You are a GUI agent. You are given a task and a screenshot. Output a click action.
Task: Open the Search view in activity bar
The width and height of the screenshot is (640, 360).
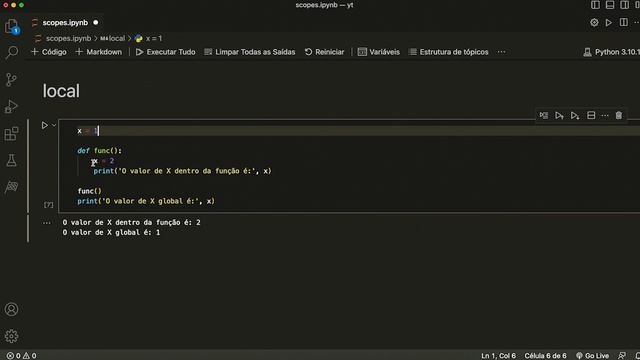click(x=11, y=52)
